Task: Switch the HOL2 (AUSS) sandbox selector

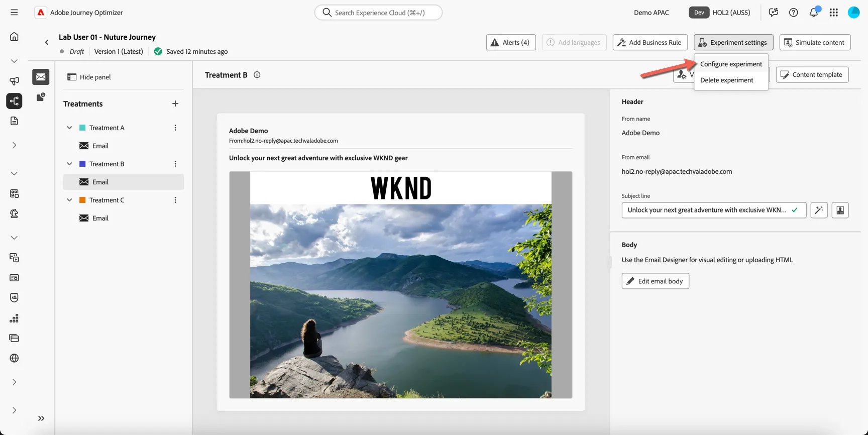Action: pos(719,13)
